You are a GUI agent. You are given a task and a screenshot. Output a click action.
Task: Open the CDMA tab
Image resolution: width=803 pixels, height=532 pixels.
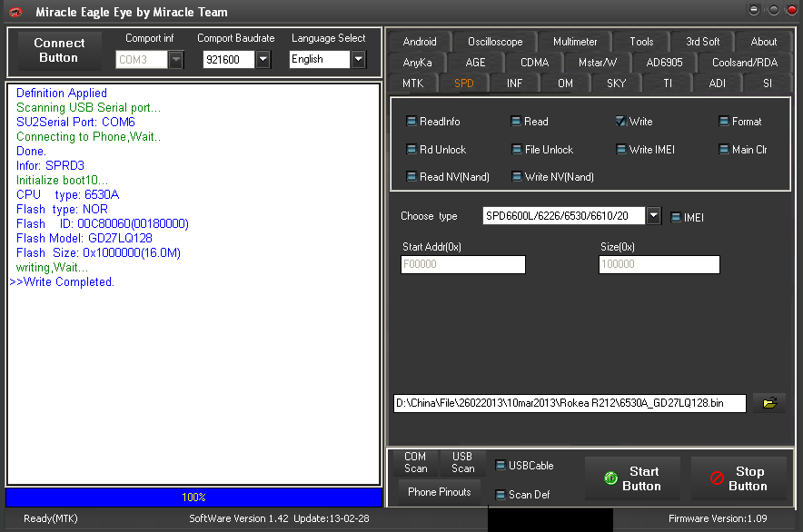(534, 63)
